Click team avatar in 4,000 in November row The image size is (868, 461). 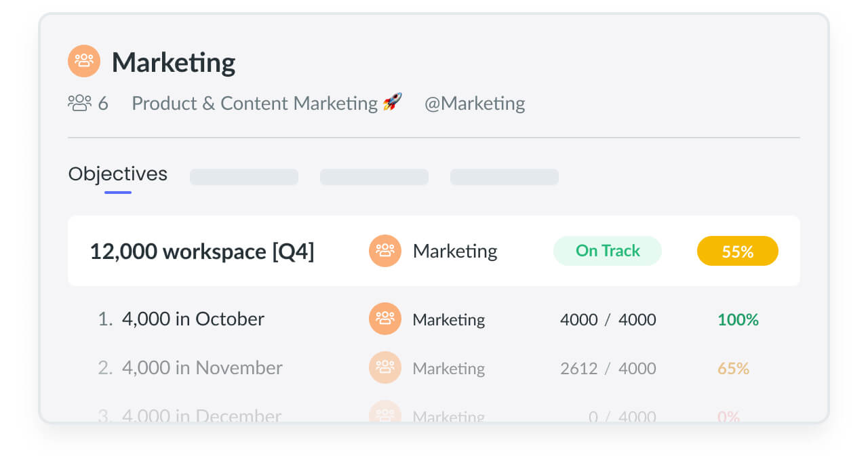385,367
